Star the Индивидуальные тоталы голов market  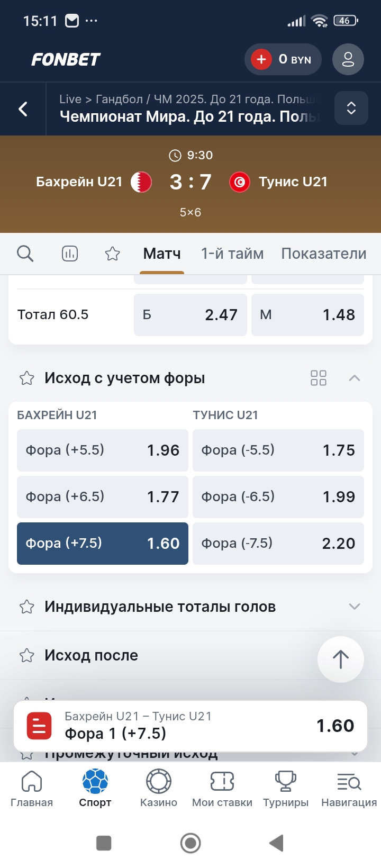pos(26,607)
